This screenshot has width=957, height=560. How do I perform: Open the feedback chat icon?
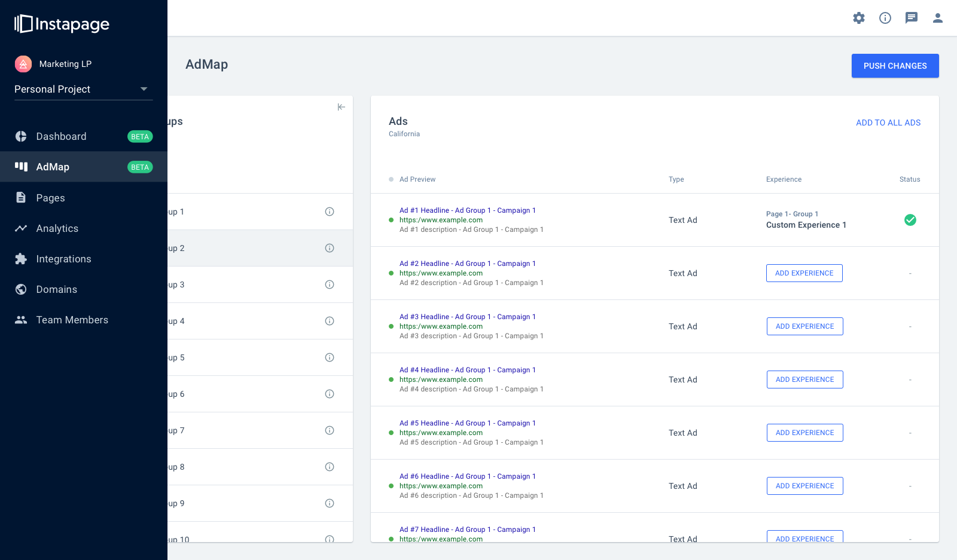point(911,18)
